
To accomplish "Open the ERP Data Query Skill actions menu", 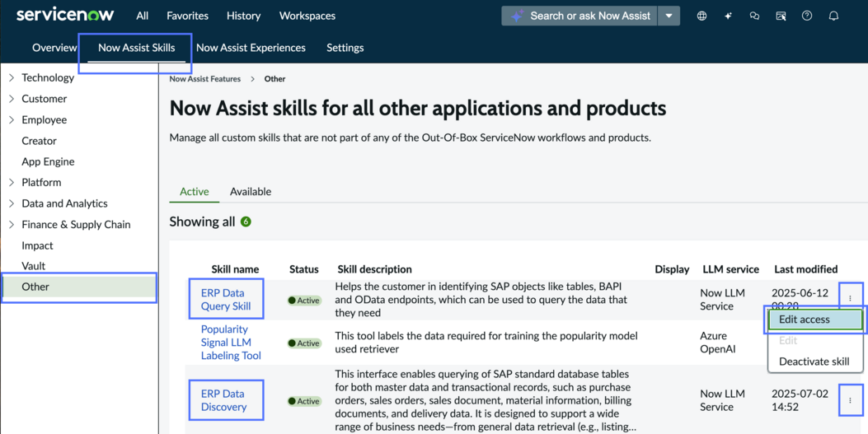I will [850, 298].
